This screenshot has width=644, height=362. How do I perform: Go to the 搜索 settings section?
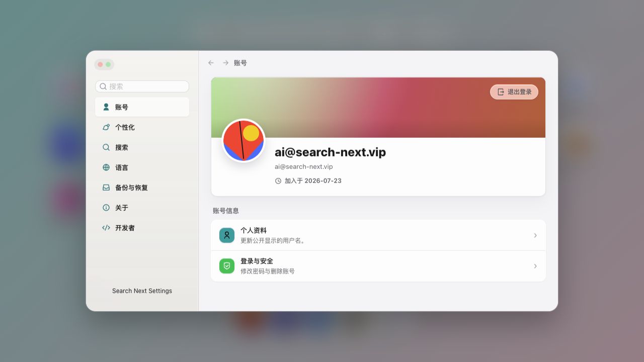coord(142,147)
